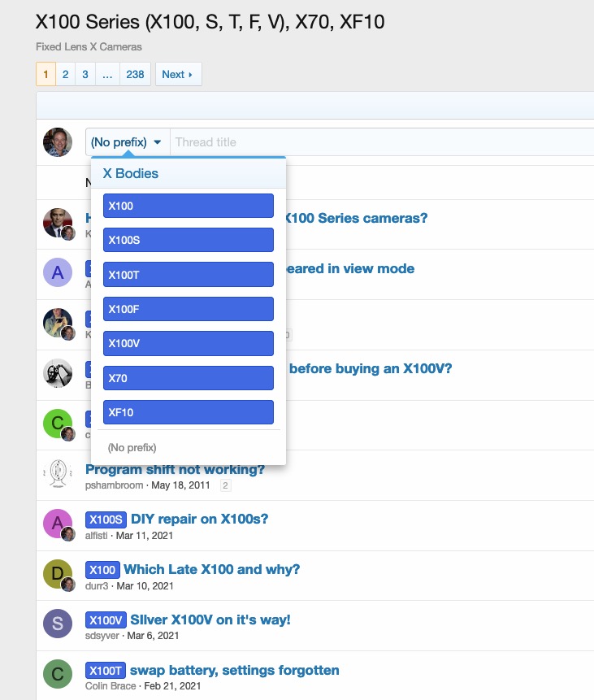Screen dimensions: 594x700
Task: Open thread swap battery, settings forgotten
Action: tap(234, 670)
